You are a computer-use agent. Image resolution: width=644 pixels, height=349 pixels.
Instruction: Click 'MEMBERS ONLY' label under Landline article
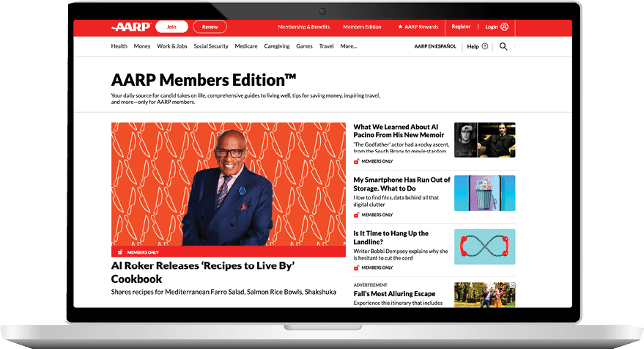[x=377, y=268]
